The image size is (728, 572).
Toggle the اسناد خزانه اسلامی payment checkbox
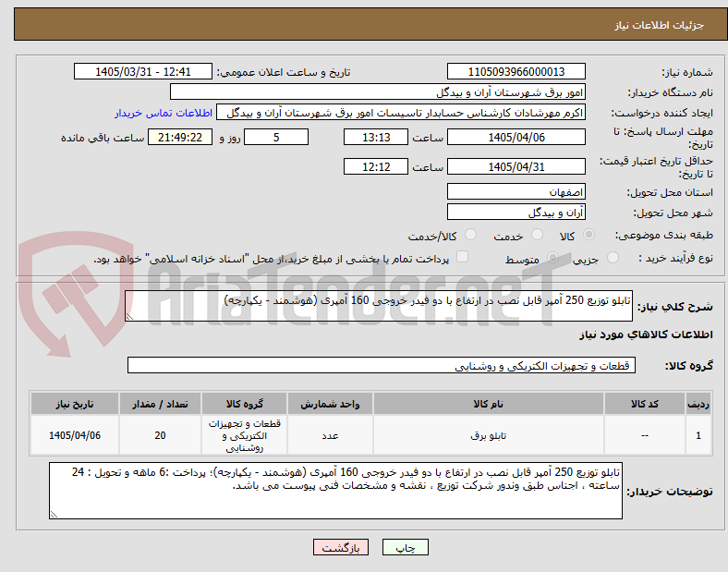[462, 257]
